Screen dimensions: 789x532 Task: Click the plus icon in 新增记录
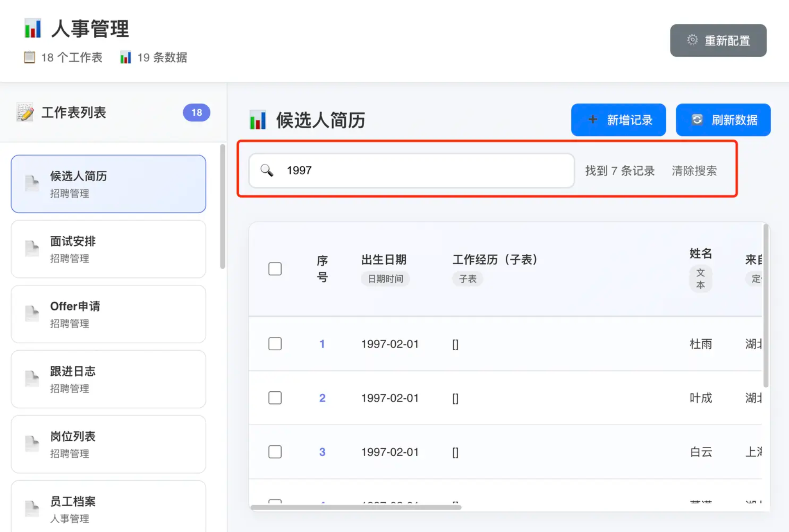point(592,119)
